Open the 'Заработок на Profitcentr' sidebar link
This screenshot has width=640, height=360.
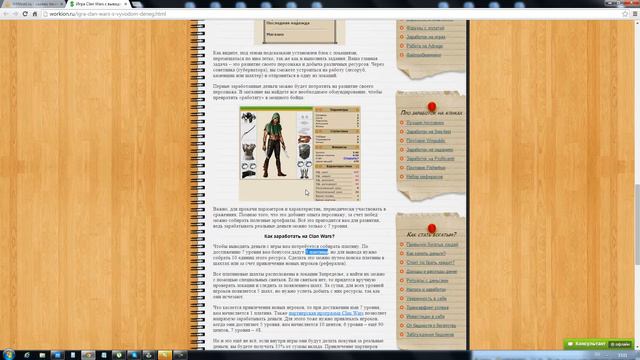tap(430, 159)
